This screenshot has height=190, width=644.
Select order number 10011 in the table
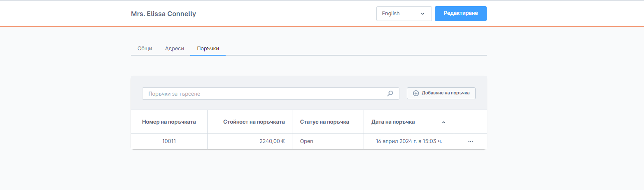[x=169, y=141]
